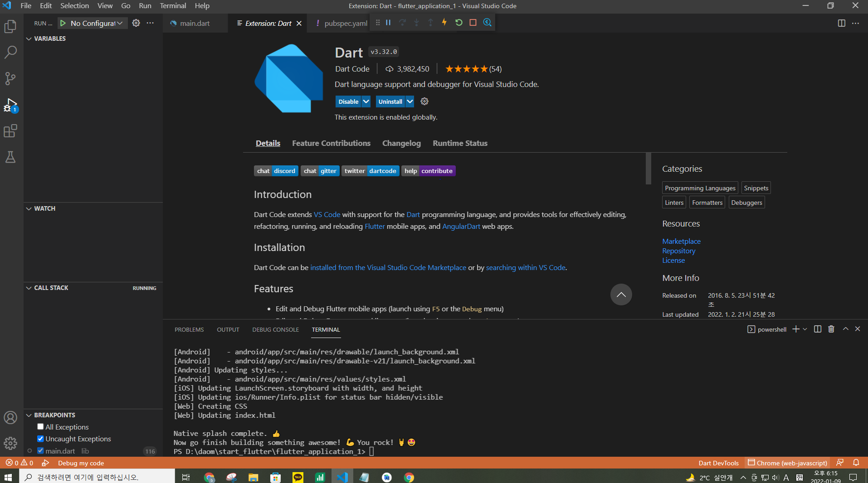Open launch.json via the debug gear icon
Viewport: 868px width, 483px height.
coord(136,23)
